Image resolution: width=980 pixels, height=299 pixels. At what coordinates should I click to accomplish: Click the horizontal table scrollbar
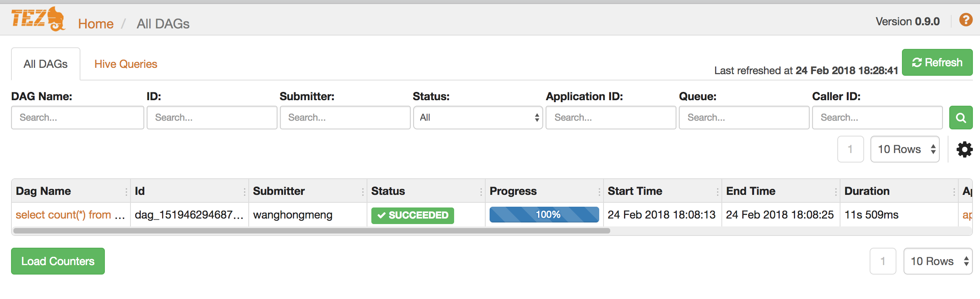pos(311,231)
